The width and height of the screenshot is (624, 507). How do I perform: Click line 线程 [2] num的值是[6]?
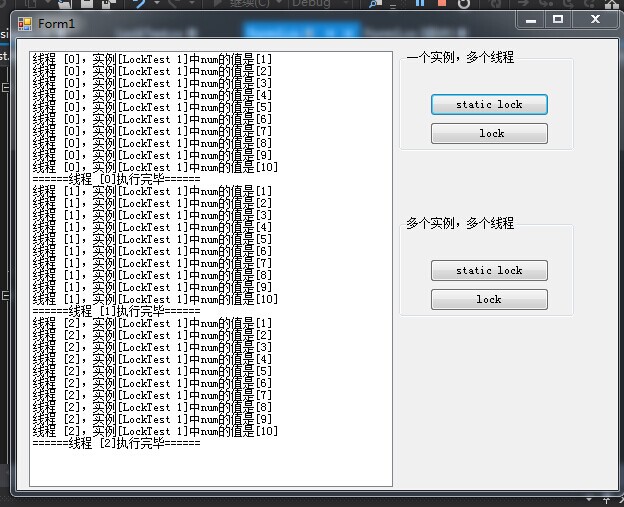[152, 383]
